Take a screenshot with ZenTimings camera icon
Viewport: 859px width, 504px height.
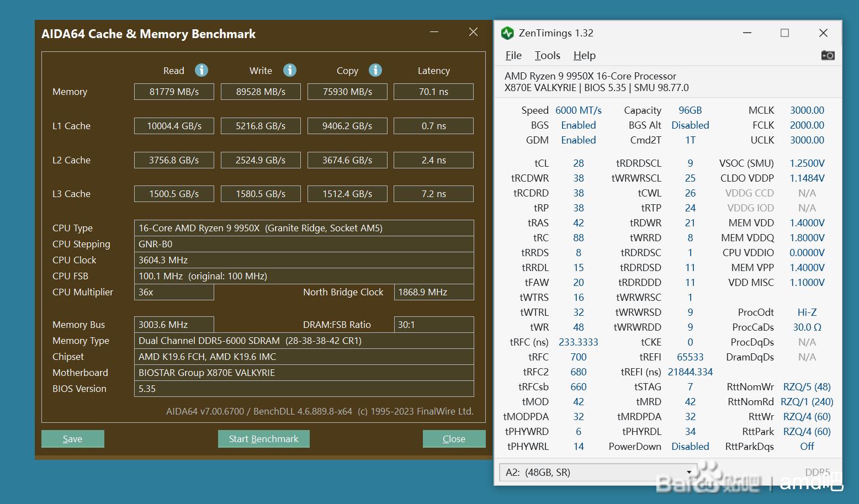coord(828,55)
